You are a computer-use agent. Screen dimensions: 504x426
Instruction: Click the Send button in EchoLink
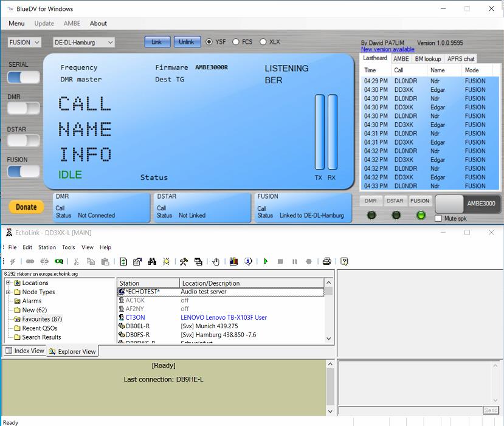tap(491, 410)
